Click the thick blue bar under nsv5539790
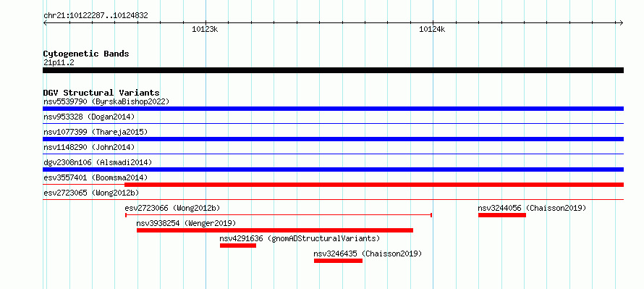Viewport: 644px width, 289px height. (333, 109)
